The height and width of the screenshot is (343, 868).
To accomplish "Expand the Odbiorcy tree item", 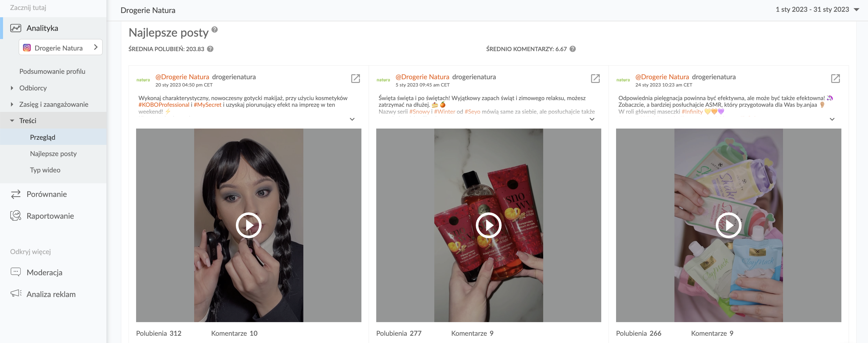I will (x=12, y=88).
